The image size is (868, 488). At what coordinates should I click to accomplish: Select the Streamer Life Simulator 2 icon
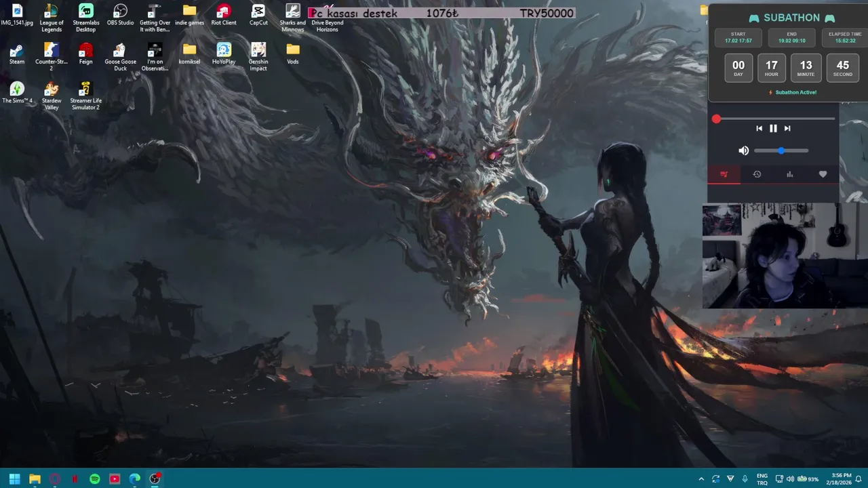pyautogui.click(x=85, y=96)
